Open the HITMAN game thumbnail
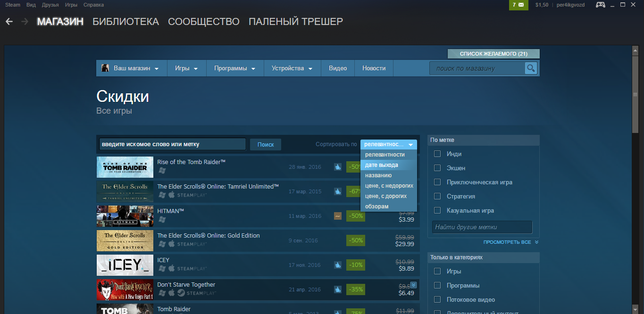The width and height of the screenshot is (644, 314). click(x=125, y=216)
